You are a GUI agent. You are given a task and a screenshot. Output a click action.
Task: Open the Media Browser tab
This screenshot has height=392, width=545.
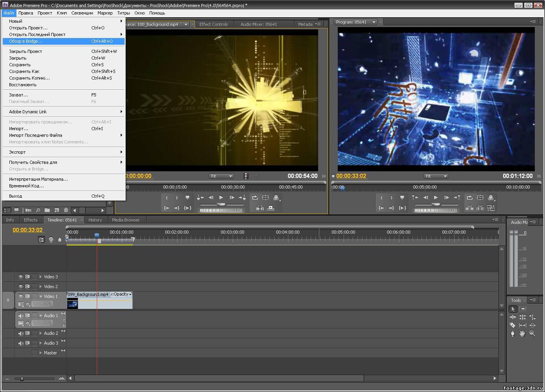coord(126,220)
